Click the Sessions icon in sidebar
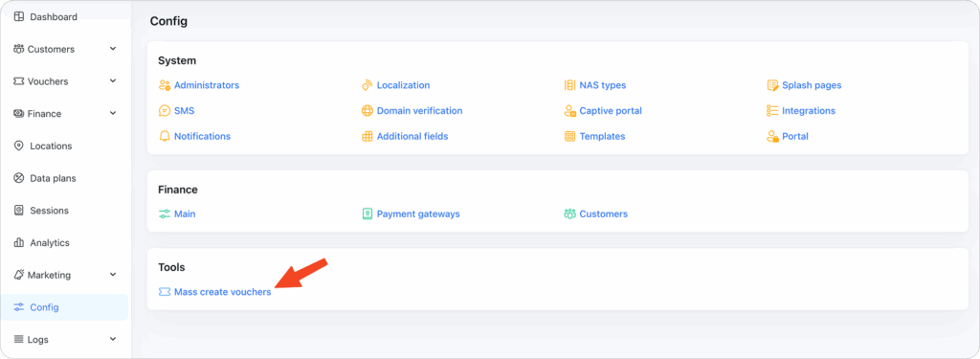The width and height of the screenshot is (980, 359). click(x=19, y=211)
